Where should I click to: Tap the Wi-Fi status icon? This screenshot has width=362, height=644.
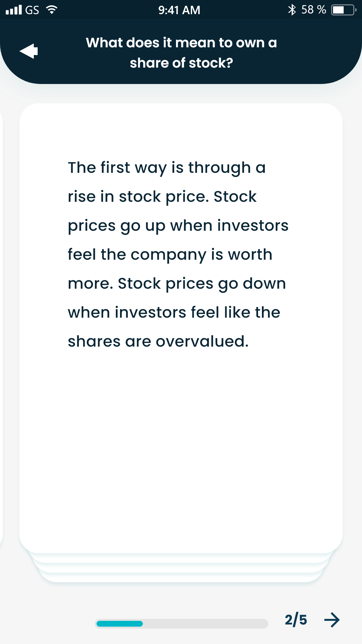click(x=51, y=10)
